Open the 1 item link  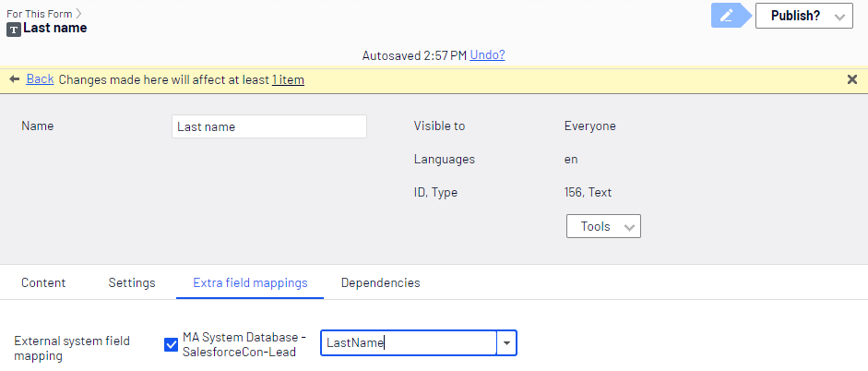click(288, 79)
